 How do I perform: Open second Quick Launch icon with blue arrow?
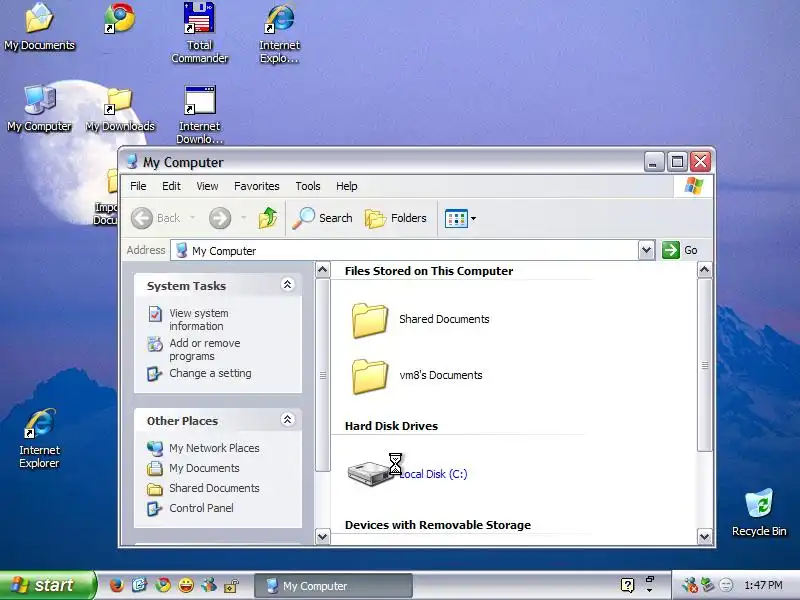coord(139,585)
